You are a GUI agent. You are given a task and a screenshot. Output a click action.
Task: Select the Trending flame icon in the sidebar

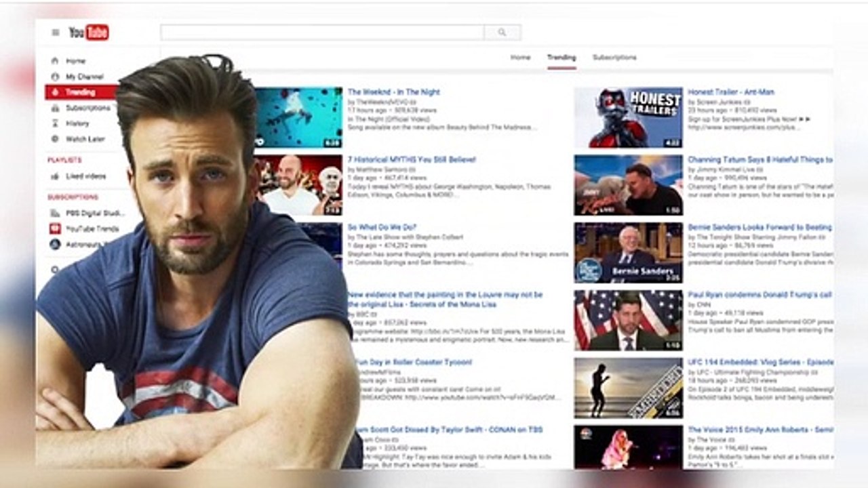tap(55, 92)
